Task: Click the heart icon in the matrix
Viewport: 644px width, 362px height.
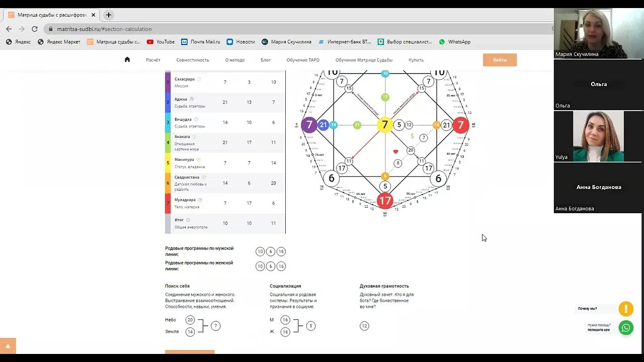Action: (395, 151)
